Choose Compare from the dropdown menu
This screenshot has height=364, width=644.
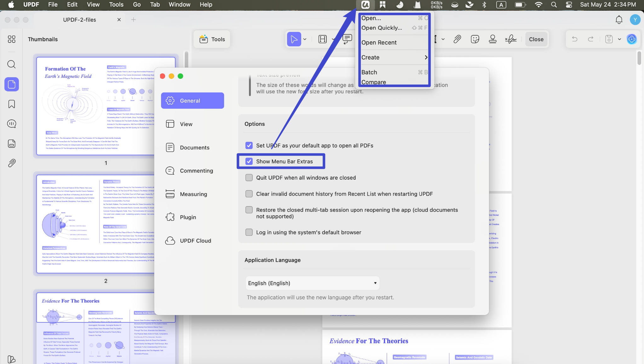tap(394, 82)
